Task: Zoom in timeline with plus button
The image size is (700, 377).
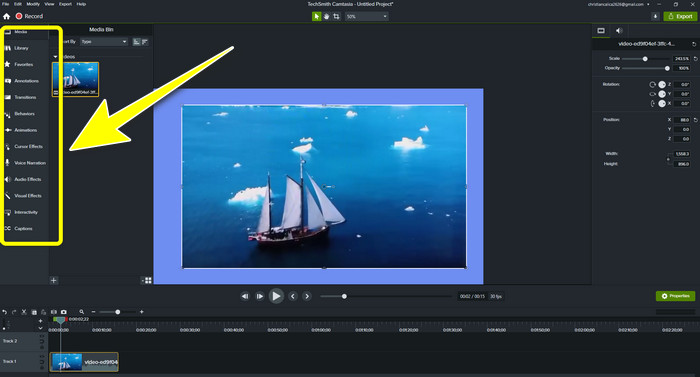Action: coord(142,312)
